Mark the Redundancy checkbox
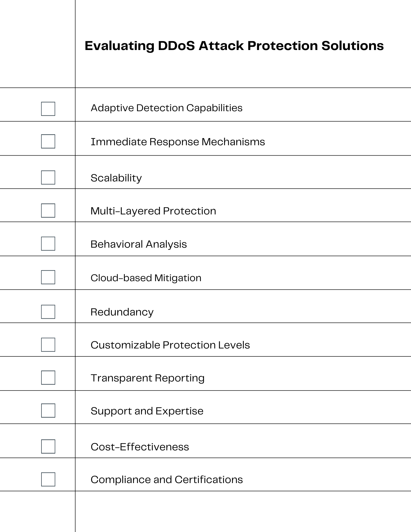This screenshot has height=532, width=411. pyautogui.click(x=48, y=312)
